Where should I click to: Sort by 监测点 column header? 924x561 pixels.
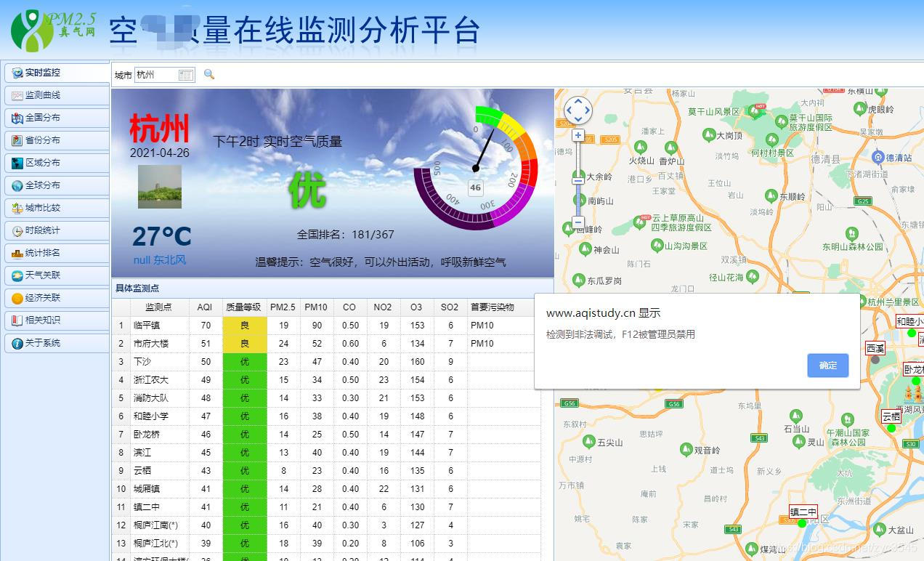[159, 307]
